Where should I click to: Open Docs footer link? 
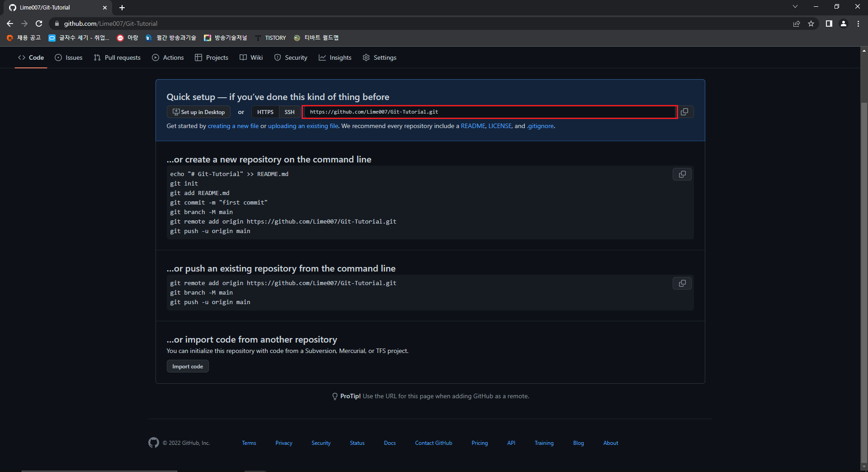point(390,443)
